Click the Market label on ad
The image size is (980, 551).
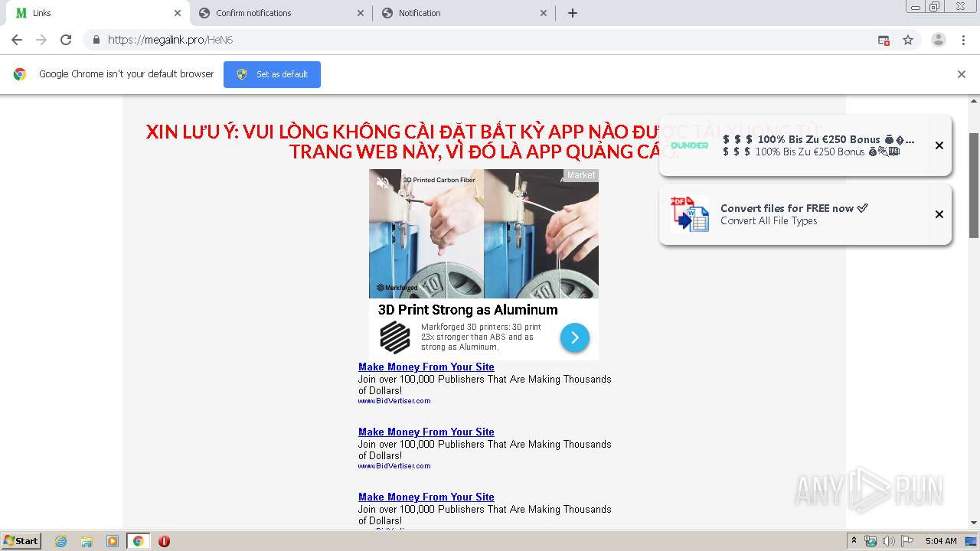click(581, 175)
